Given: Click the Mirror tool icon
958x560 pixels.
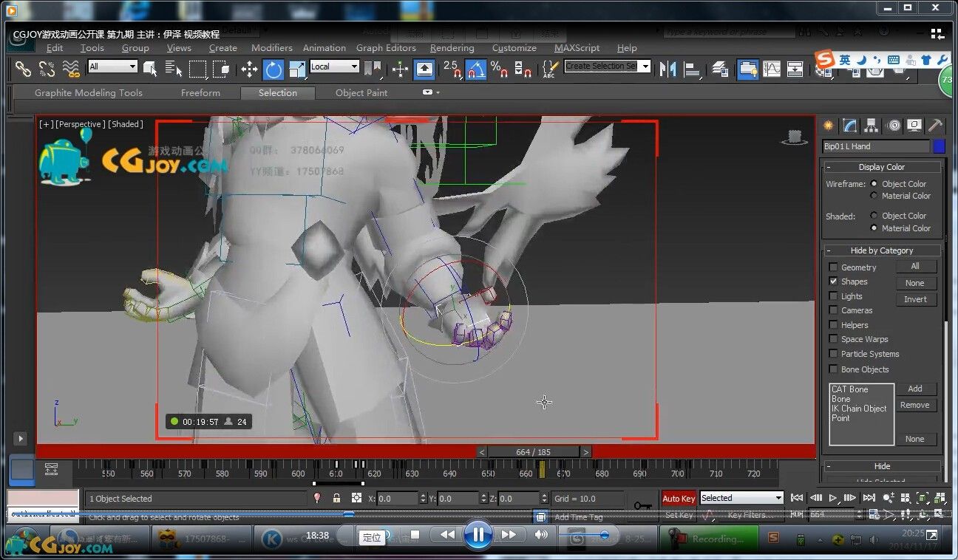Looking at the screenshot, I should [x=668, y=69].
